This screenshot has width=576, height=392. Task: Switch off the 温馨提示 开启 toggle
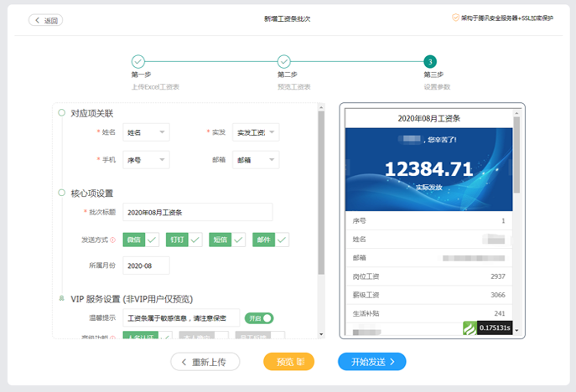pyautogui.click(x=259, y=318)
